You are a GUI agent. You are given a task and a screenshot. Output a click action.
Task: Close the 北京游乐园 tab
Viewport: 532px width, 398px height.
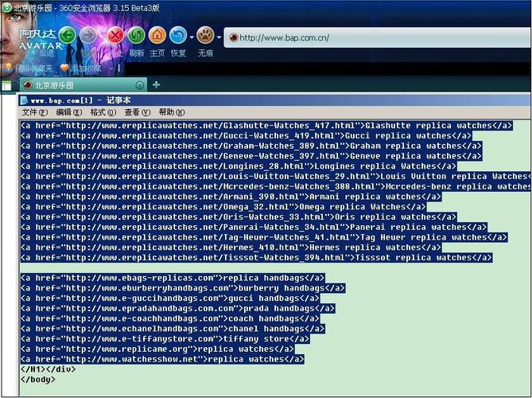pyautogui.click(x=139, y=85)
